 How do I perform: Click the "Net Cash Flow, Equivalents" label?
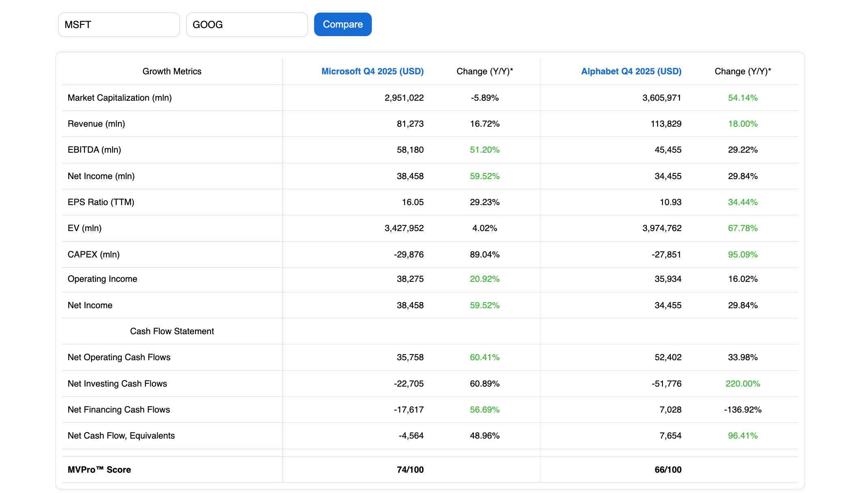coord(121,436)
